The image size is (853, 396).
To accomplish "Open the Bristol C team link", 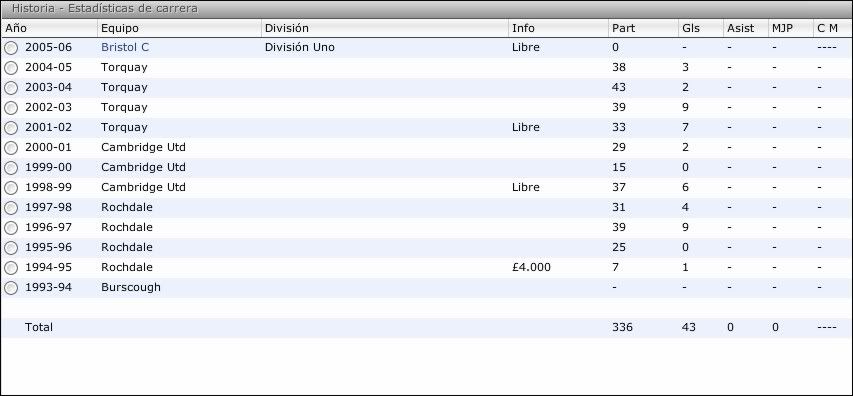I will tap(125, 47).
